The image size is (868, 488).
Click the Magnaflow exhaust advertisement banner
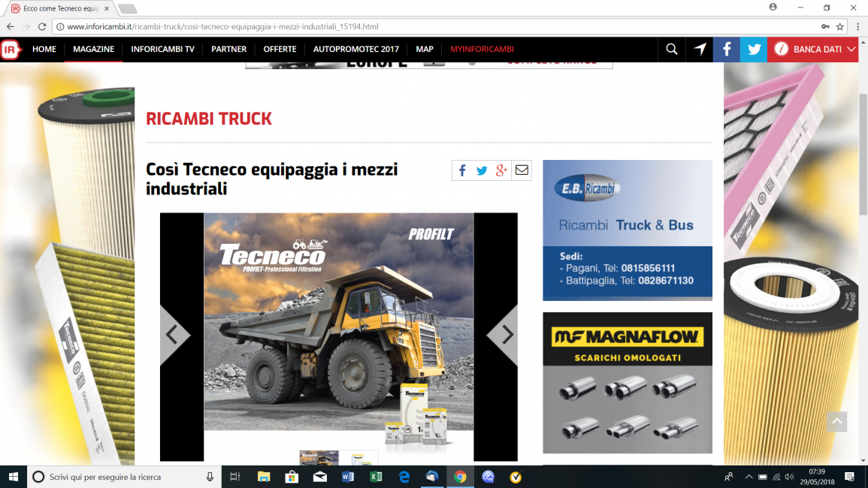point(628,382)
